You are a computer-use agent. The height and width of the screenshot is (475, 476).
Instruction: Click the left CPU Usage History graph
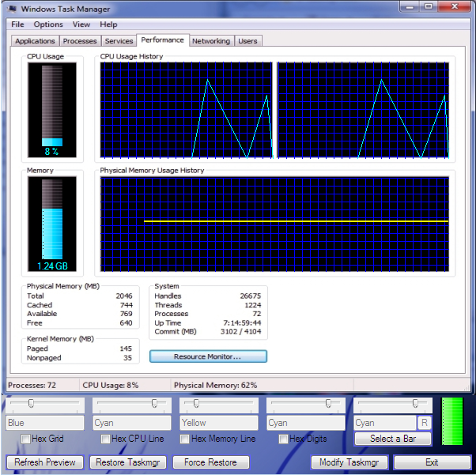tap(187, 110)
